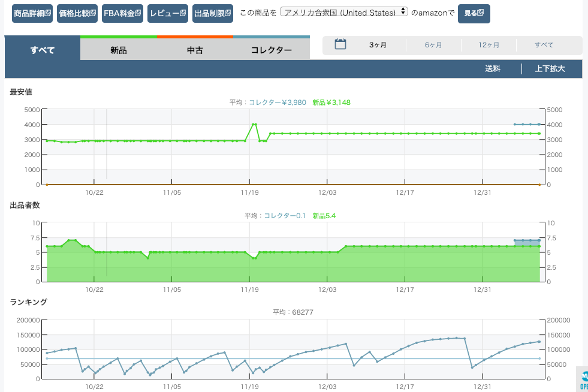588x392 pixels.
Task: Switch to the 新品 new items tab
Action: 119,50
